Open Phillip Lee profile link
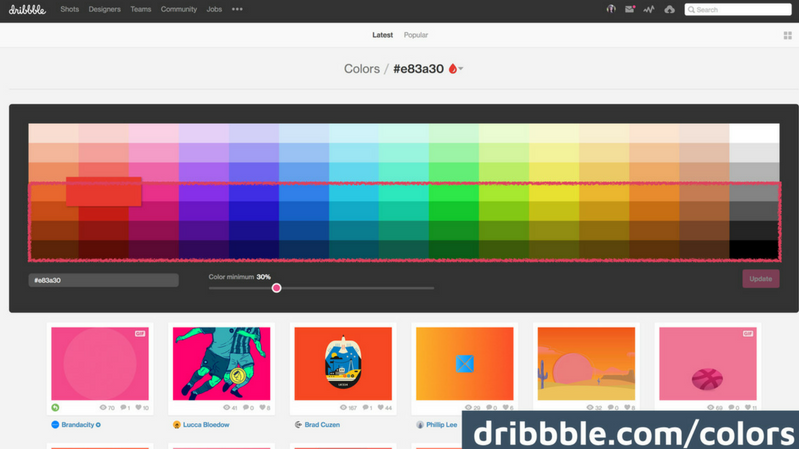The image size is (799, 449). click(x=441, y=425)
